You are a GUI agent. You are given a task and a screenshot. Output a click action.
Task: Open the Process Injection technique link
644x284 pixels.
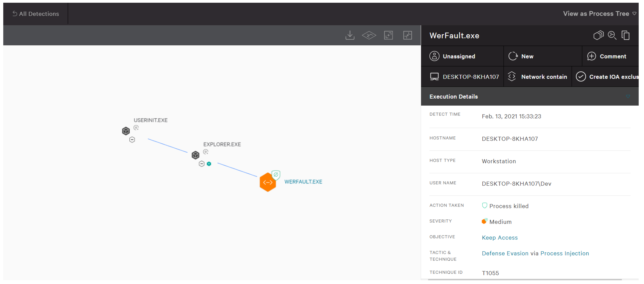point(564,253)
